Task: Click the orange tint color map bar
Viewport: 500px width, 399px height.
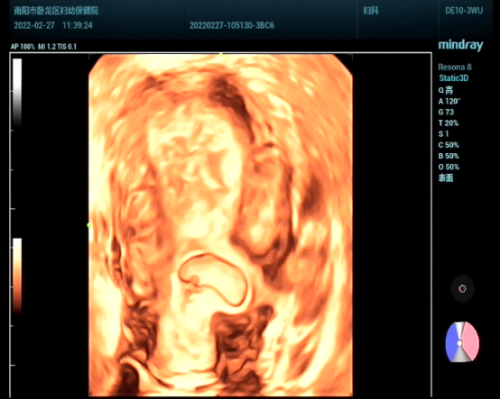Action: [x=17, y=275]
